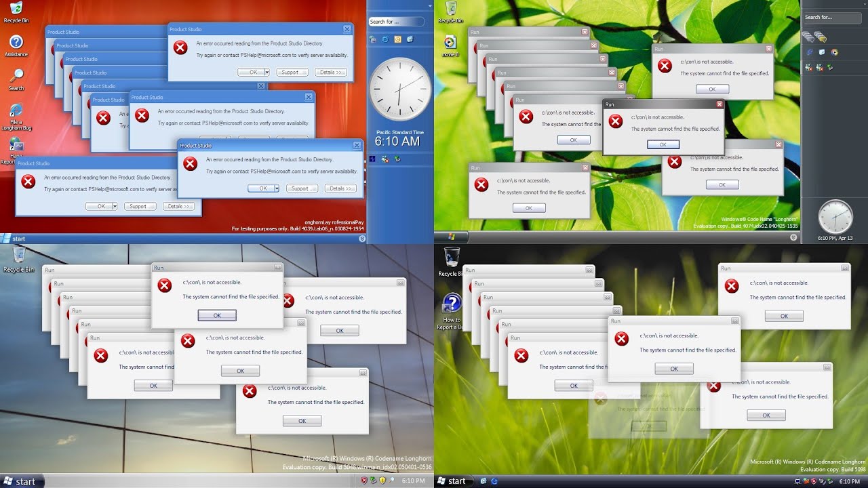Image resolution: width=868 pixels, height=488 pixels.
Task: Click OK in bottom-left Run dialog on leaf desktop
Action: 529,208
